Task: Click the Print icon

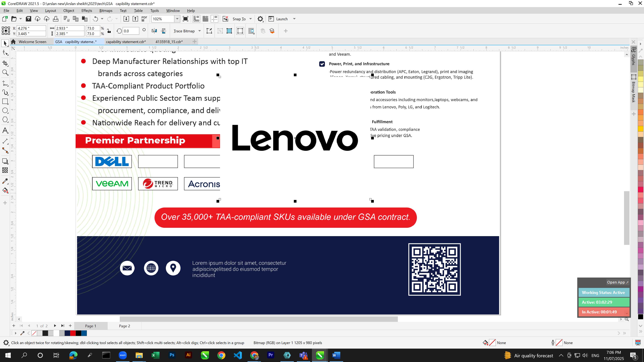Action: pyautogui.click(x=56, y=19)
